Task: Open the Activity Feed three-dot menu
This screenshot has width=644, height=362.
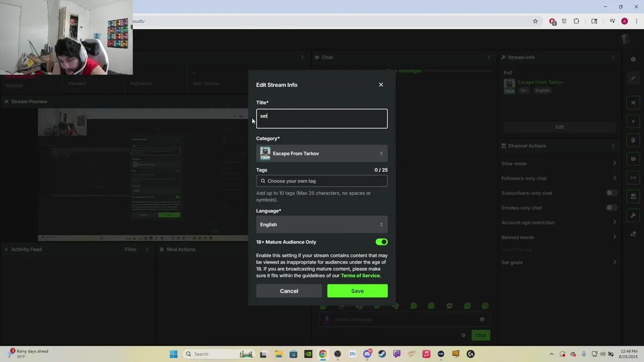Action: click(147, 249)
